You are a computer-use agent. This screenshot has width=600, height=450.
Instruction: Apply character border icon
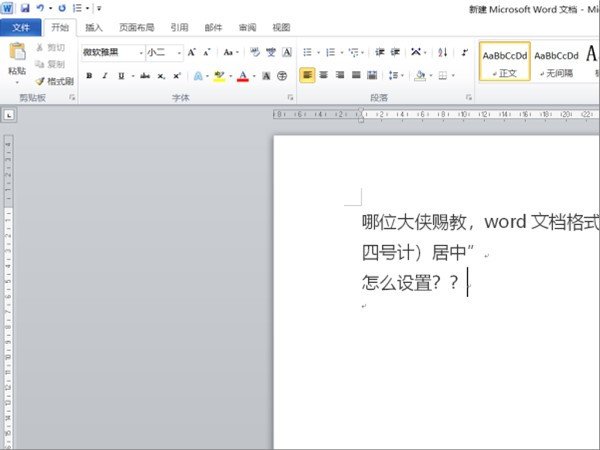pos(287,52)
